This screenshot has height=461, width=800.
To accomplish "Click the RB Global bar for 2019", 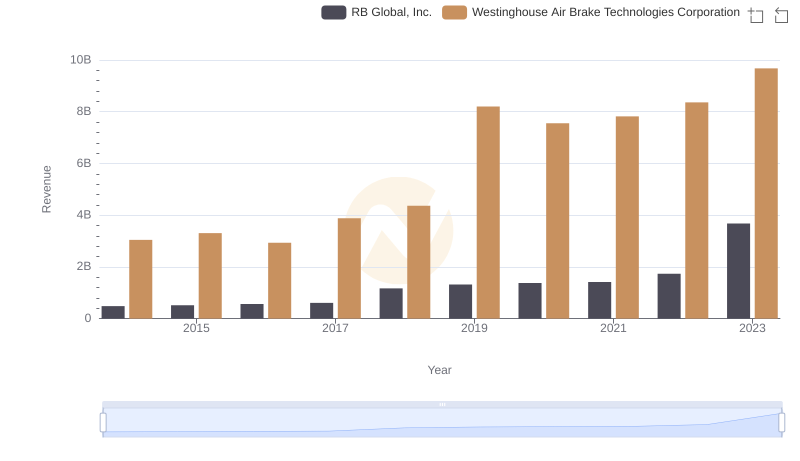I will point(460,301).
